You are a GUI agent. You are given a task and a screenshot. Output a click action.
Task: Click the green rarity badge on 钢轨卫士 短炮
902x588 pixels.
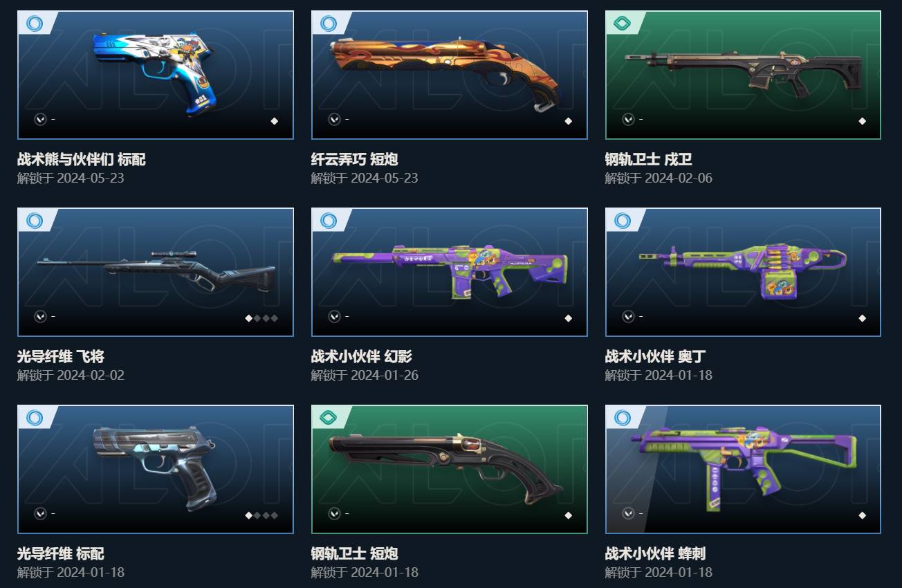[329, 418]
